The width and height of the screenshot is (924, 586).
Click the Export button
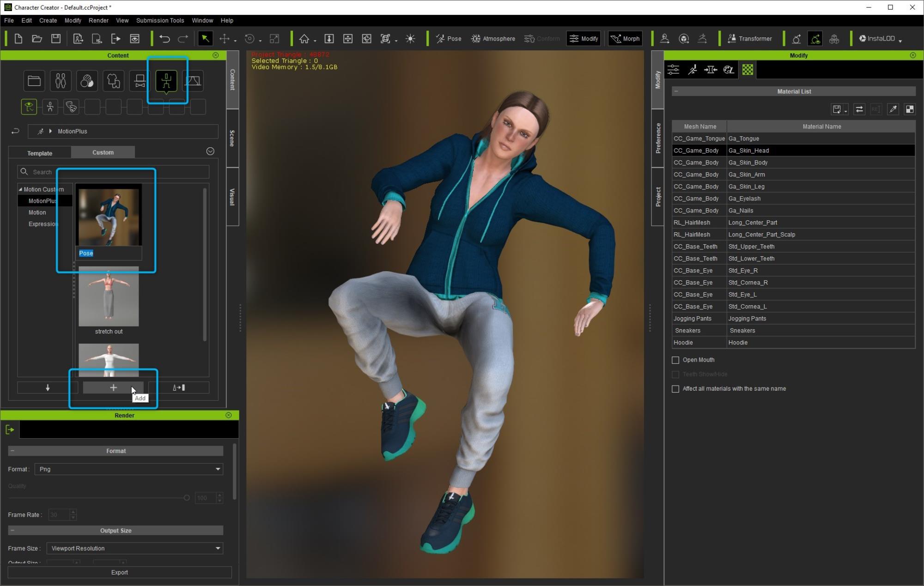(x=119, y=572)
